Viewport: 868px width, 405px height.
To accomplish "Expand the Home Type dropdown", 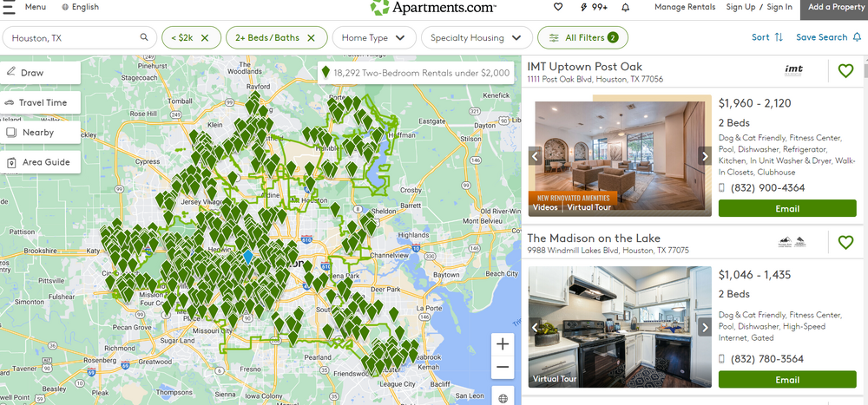I will click(373, 38).
